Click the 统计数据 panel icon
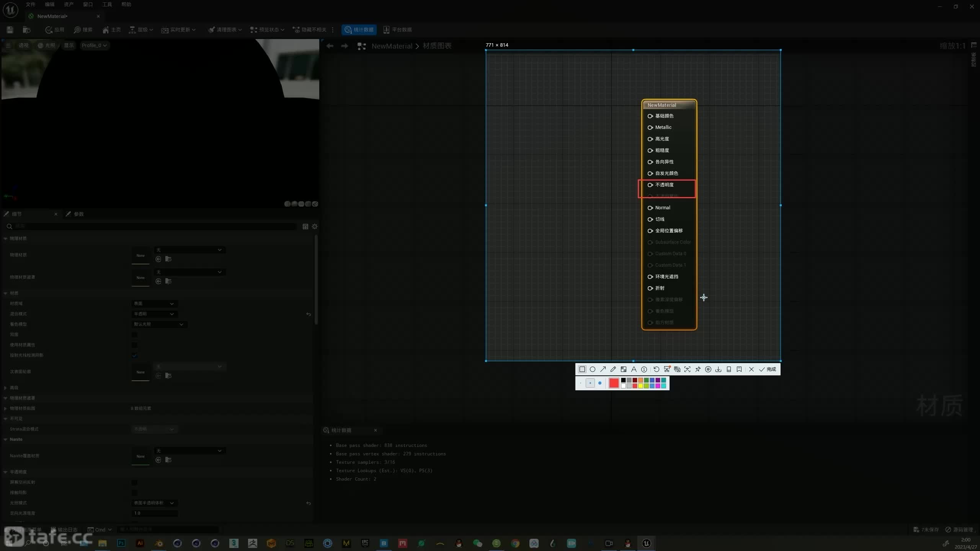Screen dimensions: 980x551 click(x=327, y=430)
